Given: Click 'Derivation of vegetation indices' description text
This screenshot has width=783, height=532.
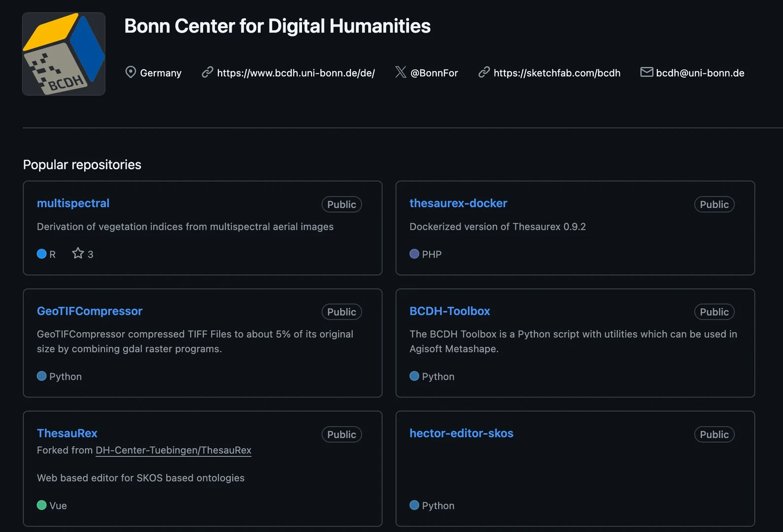Looking at the screenshot, I should (185, 227).
